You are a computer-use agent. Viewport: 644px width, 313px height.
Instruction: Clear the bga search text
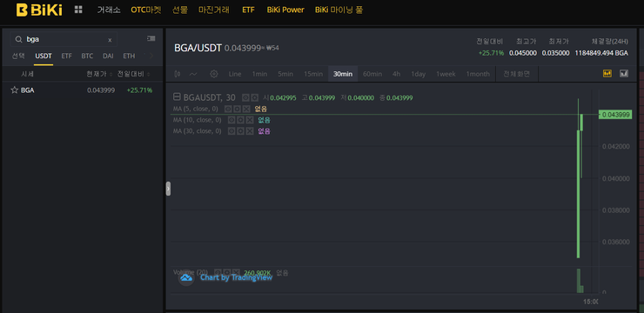tap(110, 40)
